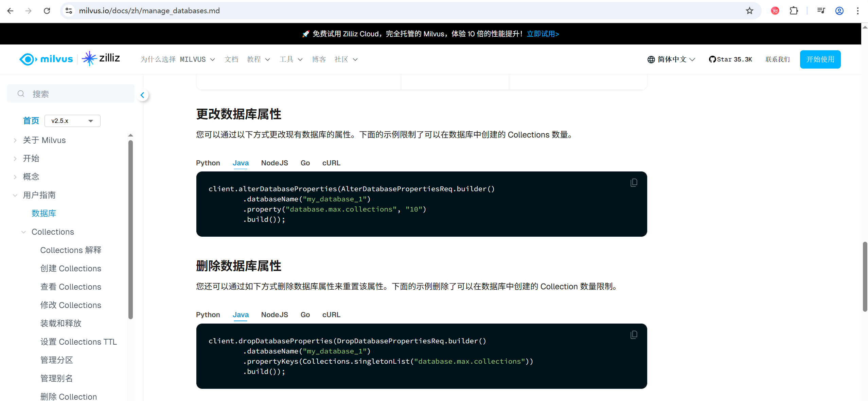Select cURL tab in 删除数据库属性 section
The image size is (868, 401).
331,315
